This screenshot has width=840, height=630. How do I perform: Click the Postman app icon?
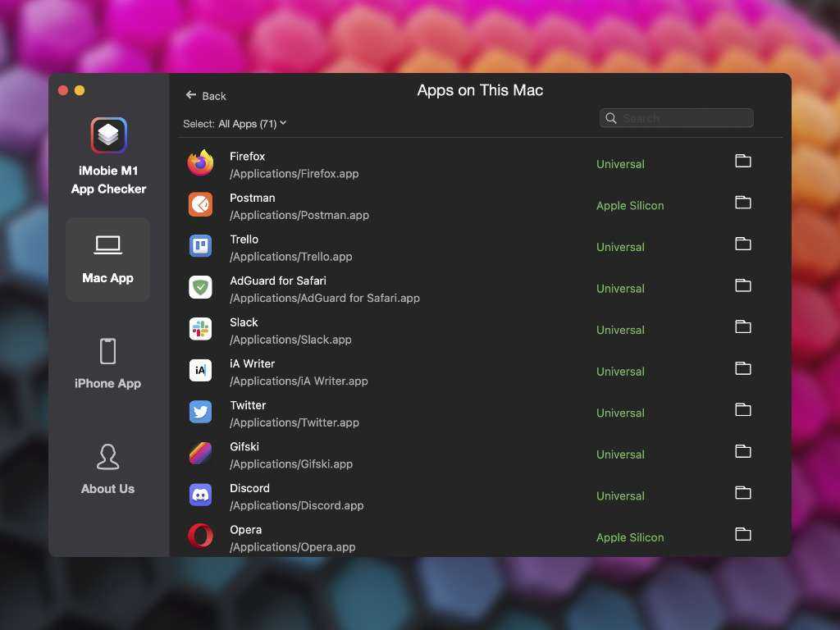tap(200, 204)
